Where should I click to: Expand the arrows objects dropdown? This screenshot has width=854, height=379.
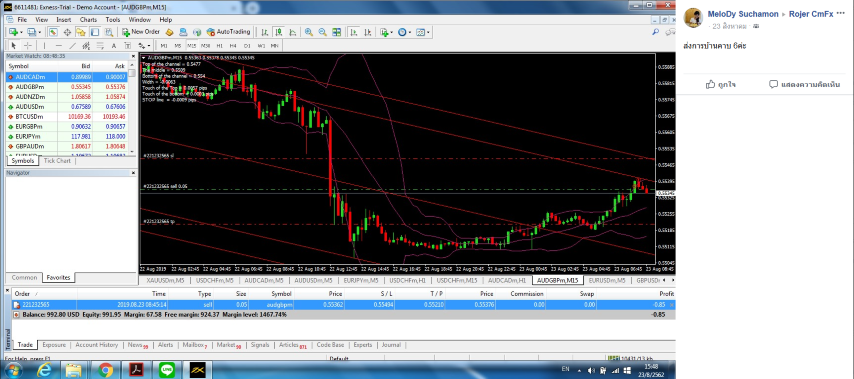click(x=149, y=46)
